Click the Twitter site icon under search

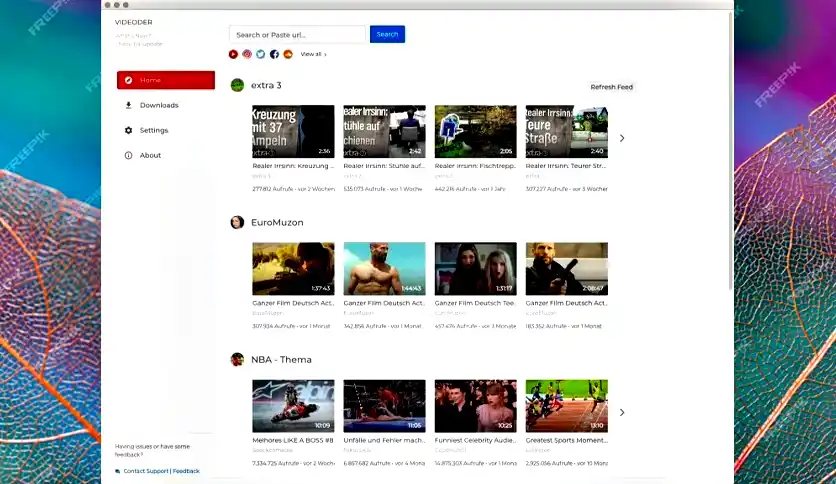[x=261, y=54]
